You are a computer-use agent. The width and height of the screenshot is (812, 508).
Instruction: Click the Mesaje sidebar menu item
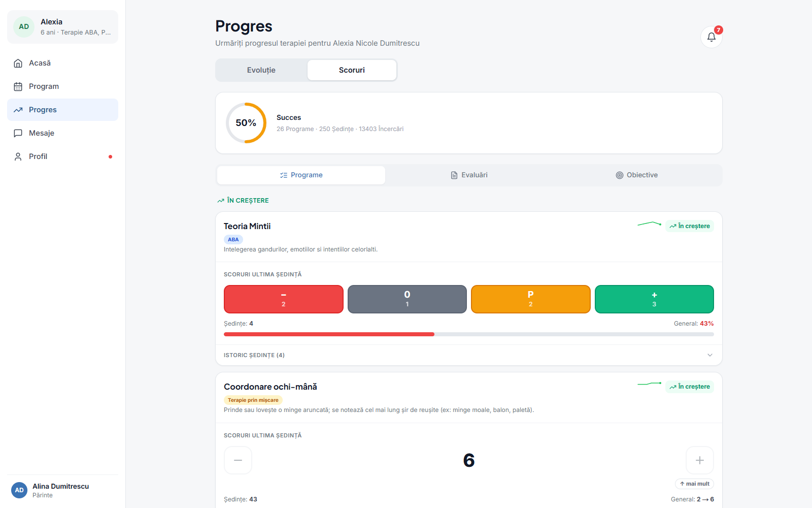(62, 133)
